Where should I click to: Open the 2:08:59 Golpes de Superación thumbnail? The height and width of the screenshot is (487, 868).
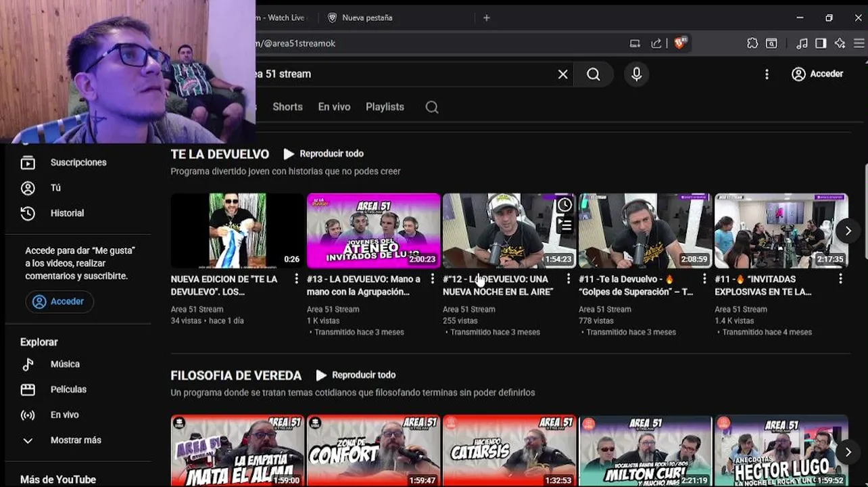point(645,231)
